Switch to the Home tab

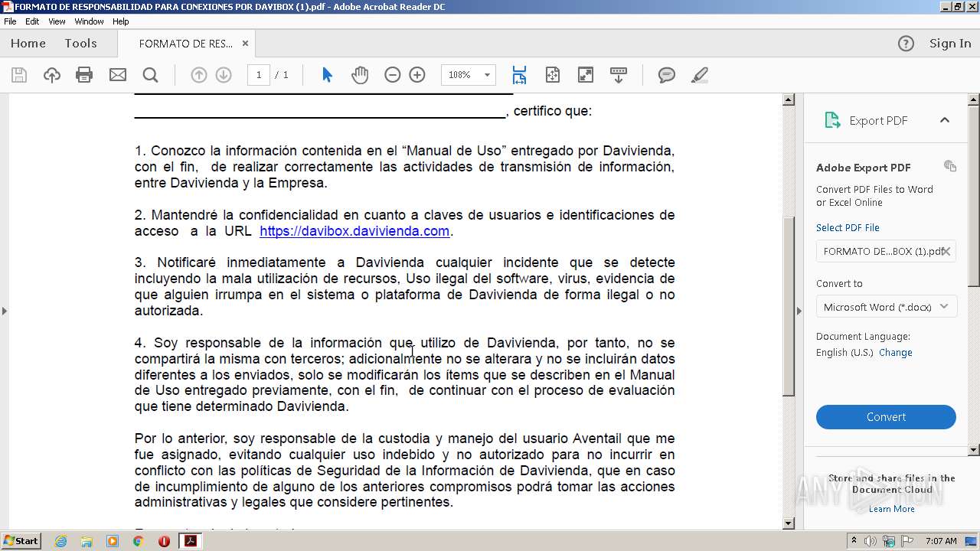tap(28, 44)
